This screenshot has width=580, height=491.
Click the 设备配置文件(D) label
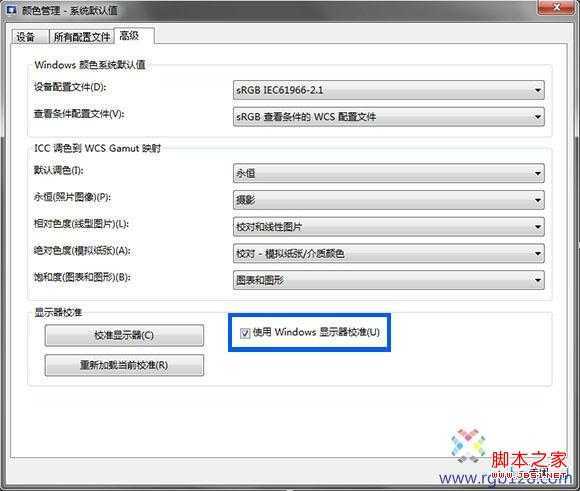click(x=70, y=87)
